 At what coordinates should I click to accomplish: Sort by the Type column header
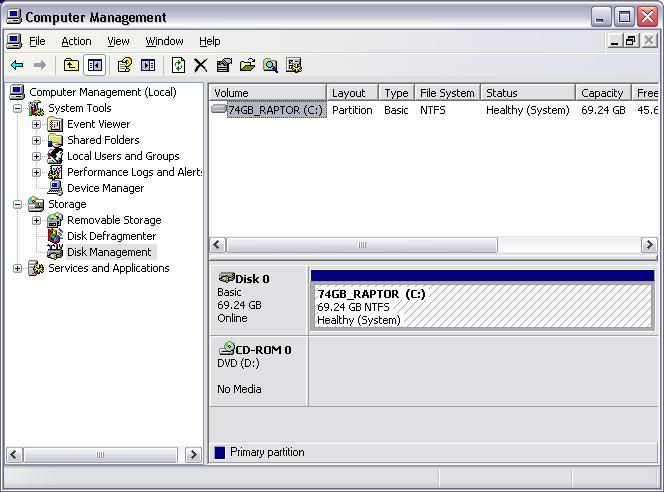(396, 93)
